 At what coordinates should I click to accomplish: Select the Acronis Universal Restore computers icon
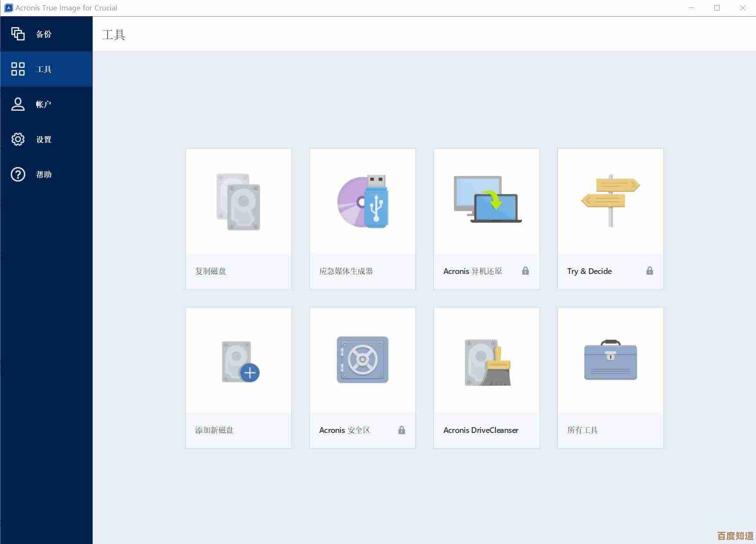pos(487,200)
